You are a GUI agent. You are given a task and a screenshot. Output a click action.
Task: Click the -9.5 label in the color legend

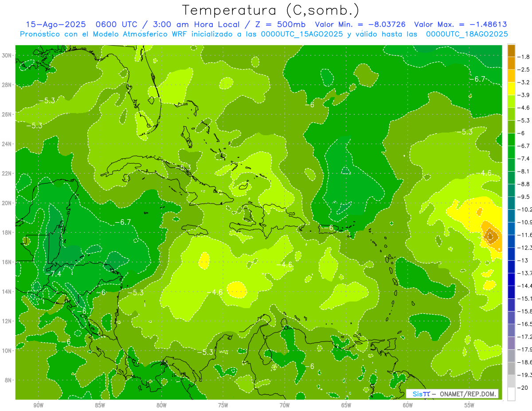[x=524, y=197]
